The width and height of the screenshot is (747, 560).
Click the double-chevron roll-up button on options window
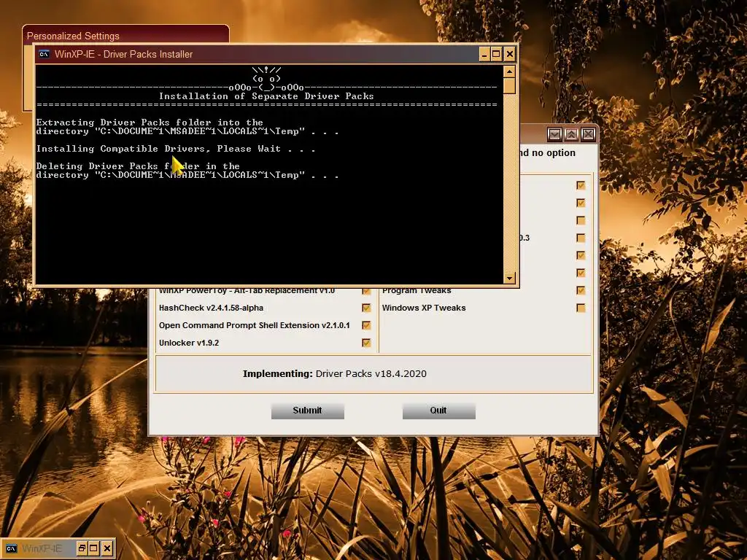[x=571, y=134]
